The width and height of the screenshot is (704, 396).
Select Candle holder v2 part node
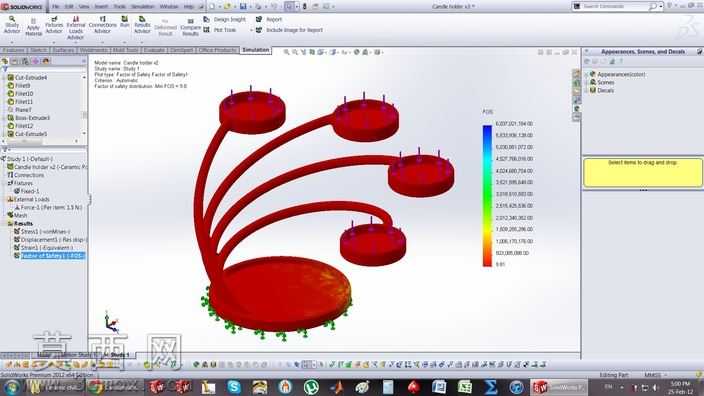tap(47, 167)
